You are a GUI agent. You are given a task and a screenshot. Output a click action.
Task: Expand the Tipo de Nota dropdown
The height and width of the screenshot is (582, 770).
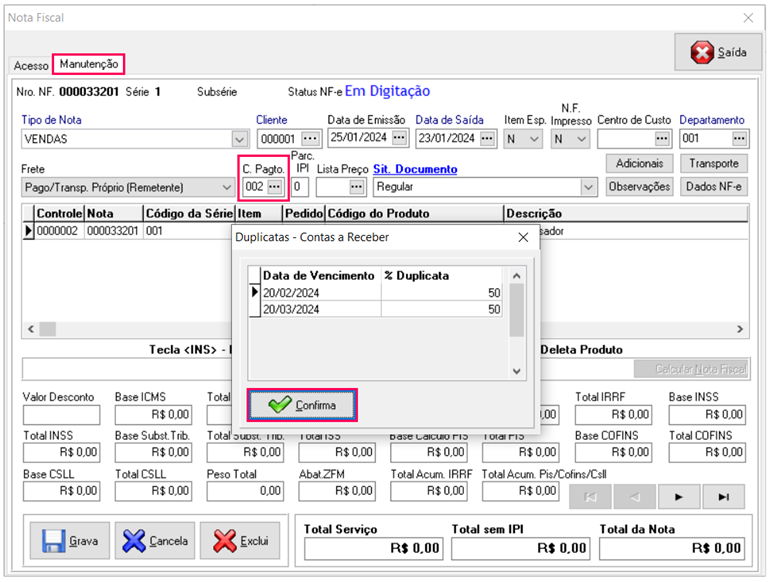coord(239,139)
